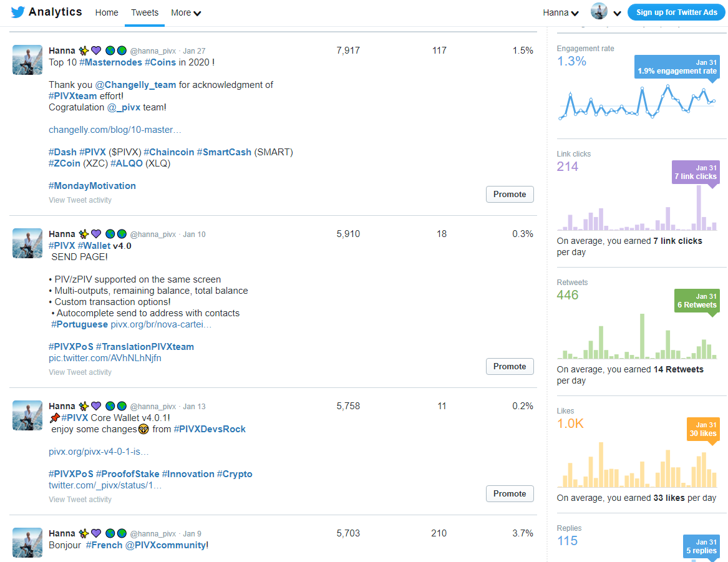Select the Tweets tab
This screenshot has width=728, height=562.
(144, 13)
